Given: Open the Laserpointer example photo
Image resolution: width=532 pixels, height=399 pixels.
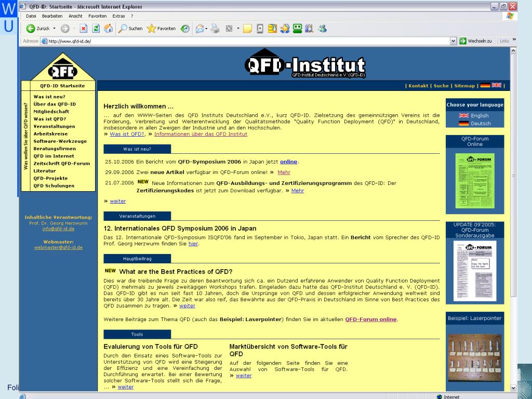Looking at the screenshot, I should coord(475,358).
